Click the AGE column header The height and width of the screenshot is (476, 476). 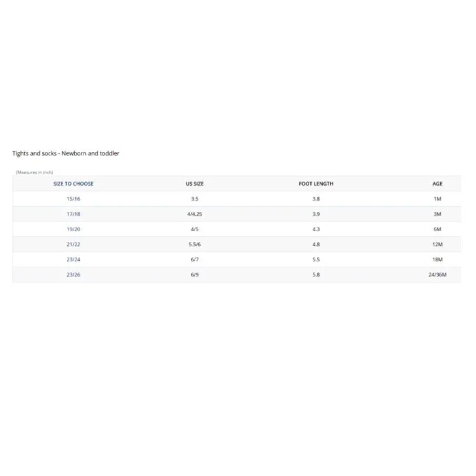click(437, 184)
